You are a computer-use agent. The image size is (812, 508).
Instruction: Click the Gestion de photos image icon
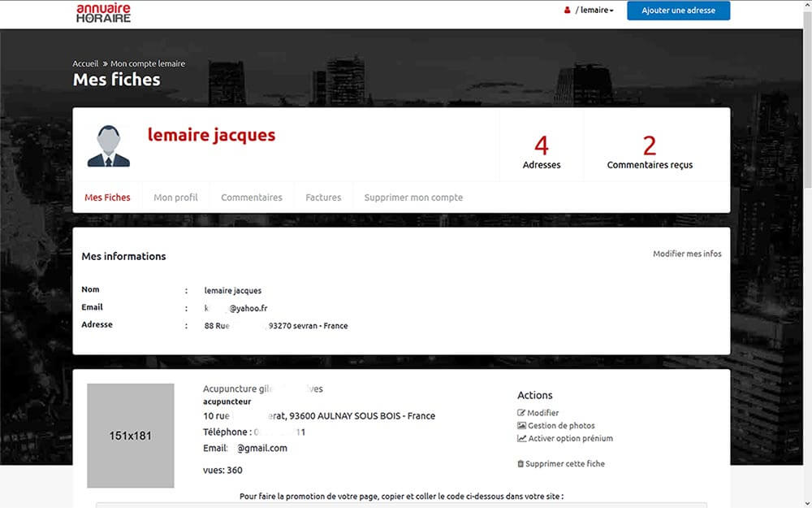click(521, 426)
